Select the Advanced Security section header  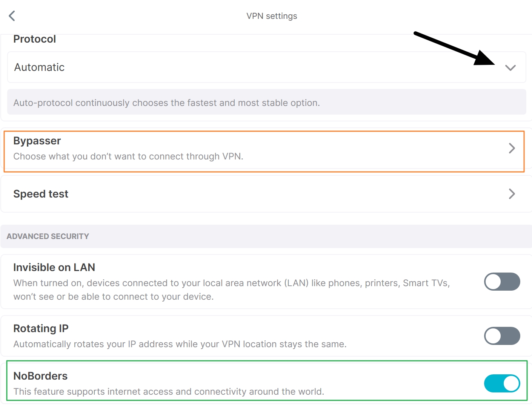click(x=48, y=236)
